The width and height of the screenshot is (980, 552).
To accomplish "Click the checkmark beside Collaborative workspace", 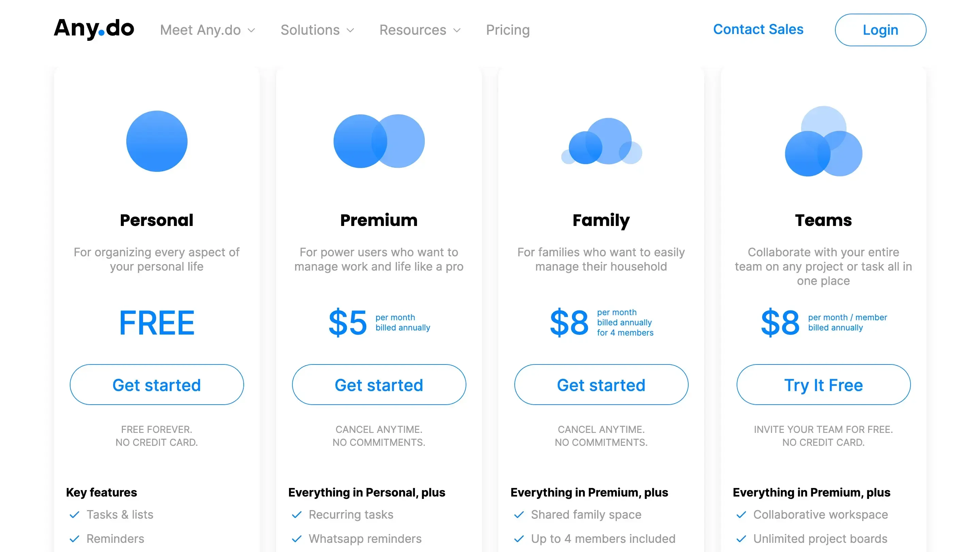I will 741,515.
